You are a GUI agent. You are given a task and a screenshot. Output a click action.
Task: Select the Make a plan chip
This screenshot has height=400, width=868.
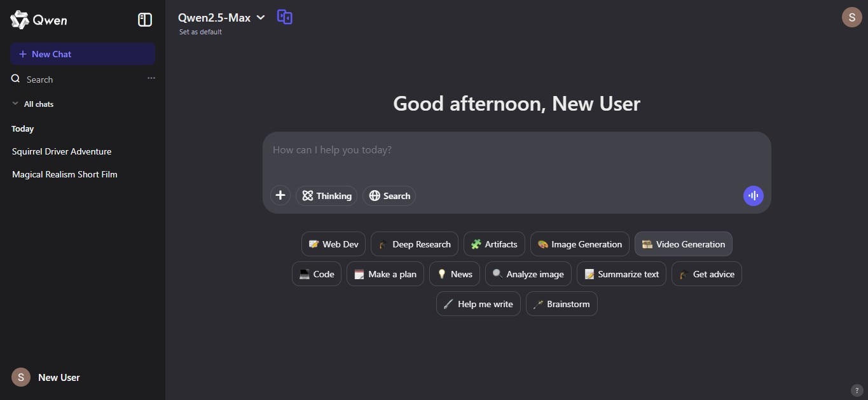(385, 274)
